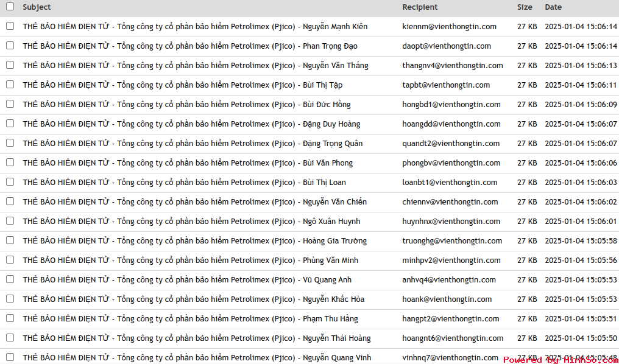
Task: Sort by the Subject column header
Action: pos(37,7)
